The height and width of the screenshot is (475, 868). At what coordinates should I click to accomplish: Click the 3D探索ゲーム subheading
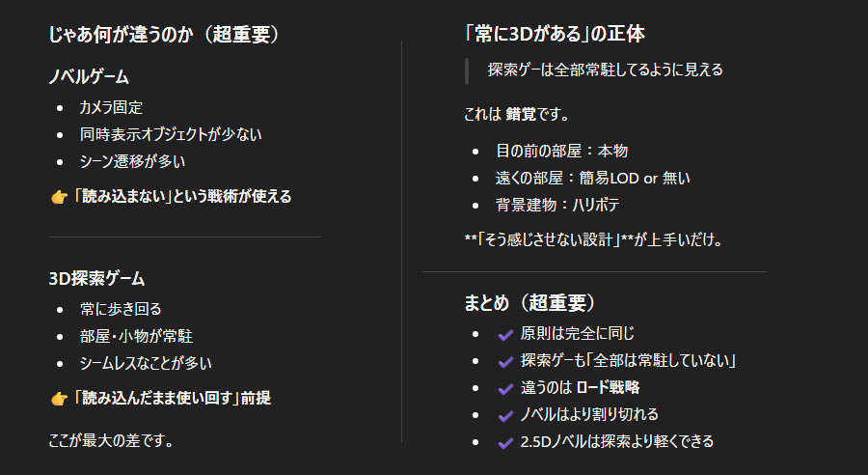(96, 279)
